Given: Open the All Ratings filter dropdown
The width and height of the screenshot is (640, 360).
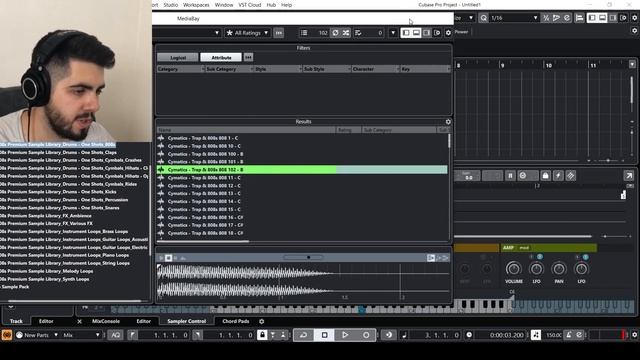Looking at the screenshot, I should [x=247, y=33].
